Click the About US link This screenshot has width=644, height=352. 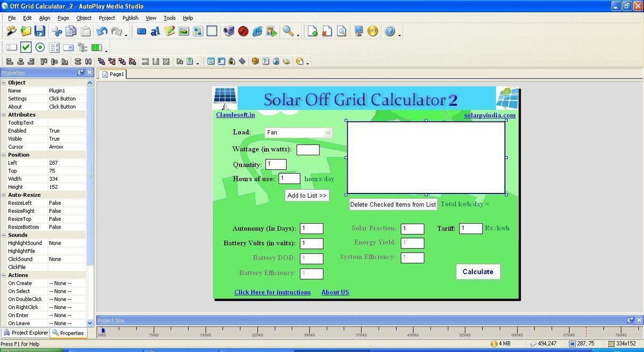click(335, 292)
